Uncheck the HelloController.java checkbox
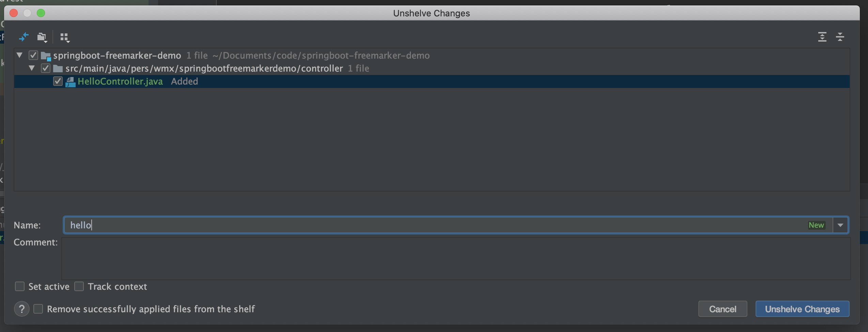 coord(58,81)
